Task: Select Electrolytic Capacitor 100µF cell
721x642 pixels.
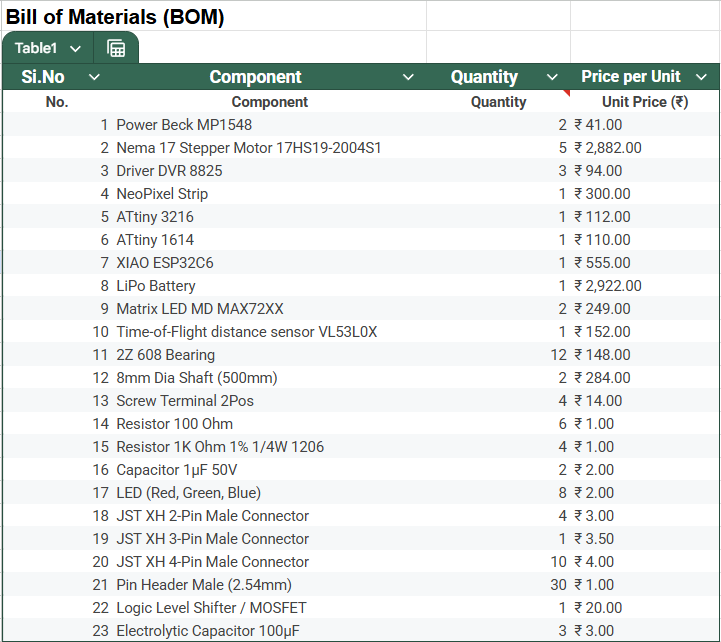Action: click(x=269, y=631)
